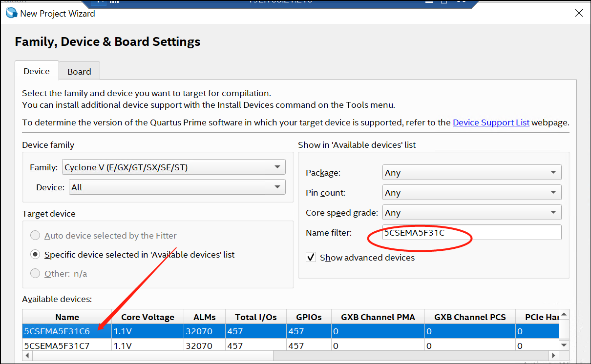Image resolution: width=591 pixels, height=364 pixels.
Task: Toggle the Show advanced devices checkbox
Action: (x=311, y=257)
